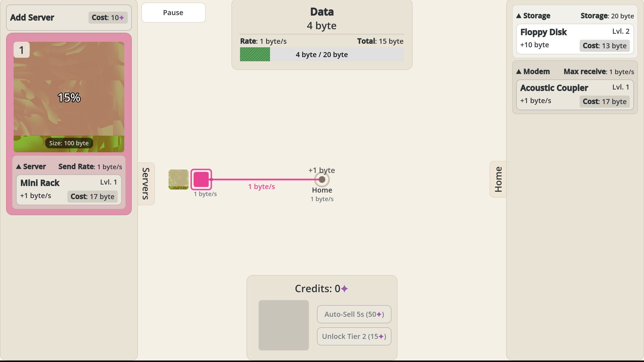Click the '+1 byte' popup above Home

click(322, 170)
